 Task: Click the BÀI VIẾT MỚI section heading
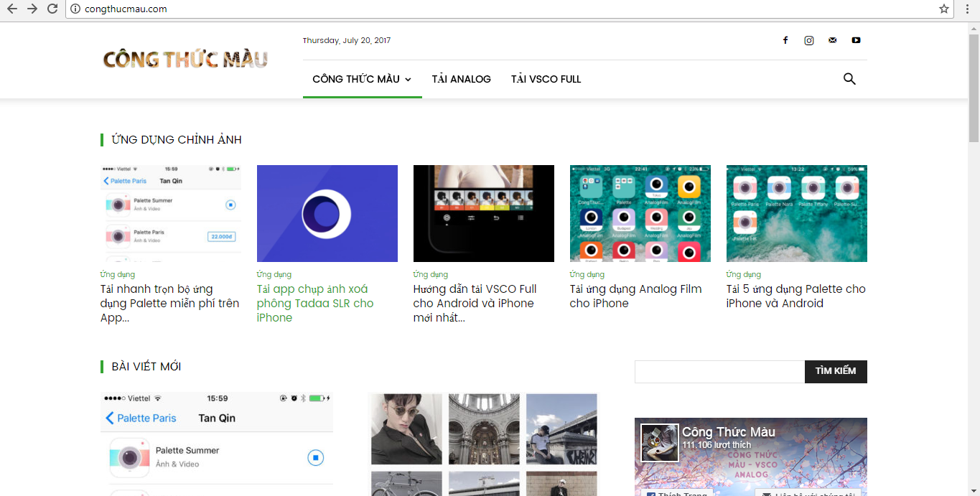[146, 367]
